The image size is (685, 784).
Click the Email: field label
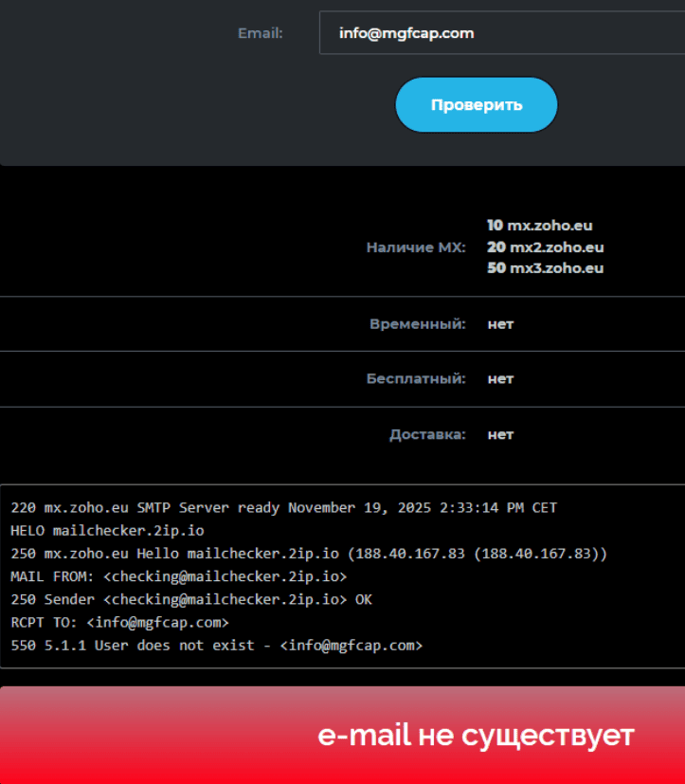tap(260, 33)
